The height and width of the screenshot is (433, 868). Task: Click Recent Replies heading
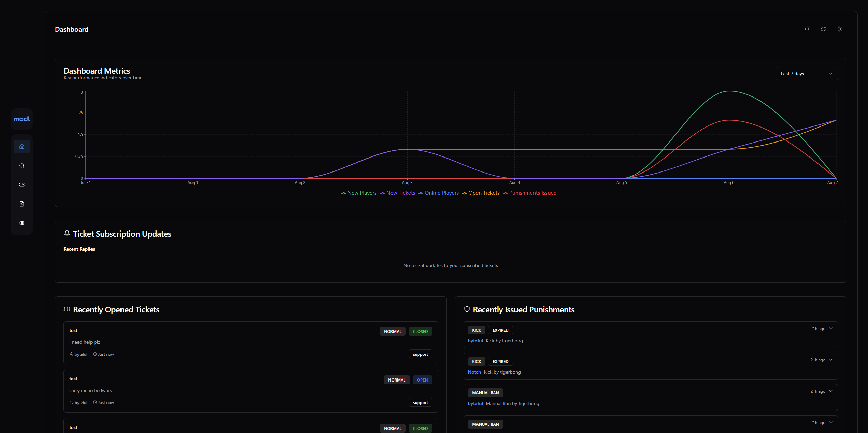point(79,249)
